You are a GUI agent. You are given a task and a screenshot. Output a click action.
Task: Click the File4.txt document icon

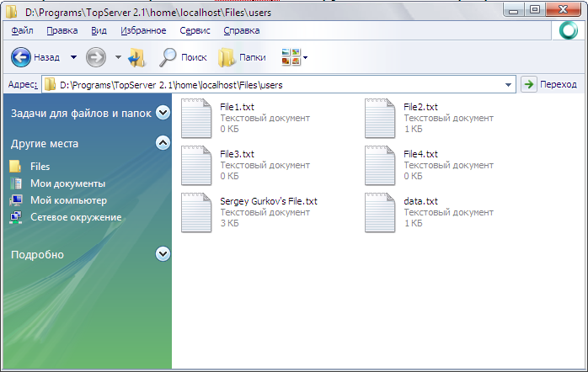click(x=380, y=166)
